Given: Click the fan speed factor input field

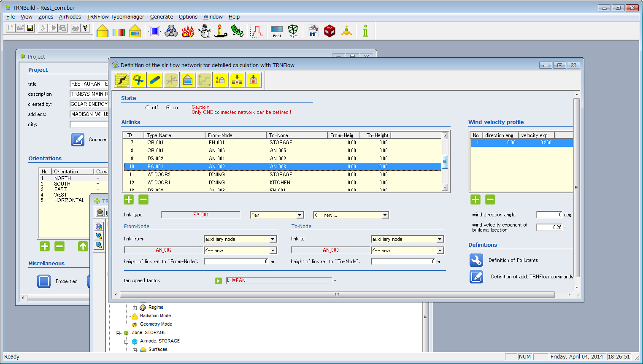Looking at the screenshot, I should (x=279, y=280).
